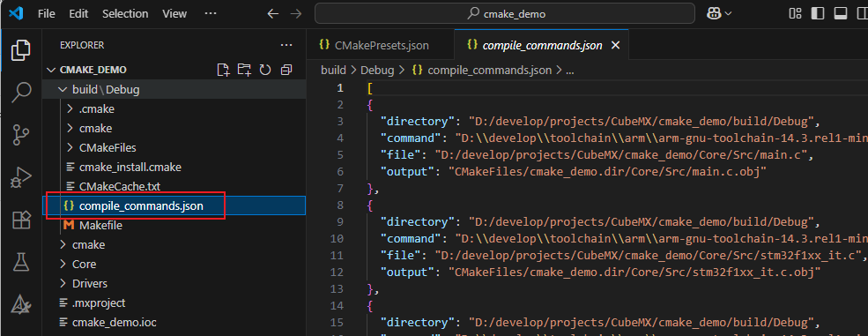Open the .mxproject file

click(x=99, y=302)
